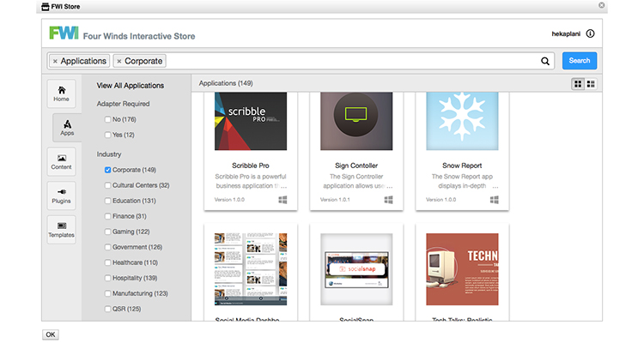Open the Plugins sidebar section
Image resolution: width=644 pixels, height=343 pixels.
tap(61, 196)
